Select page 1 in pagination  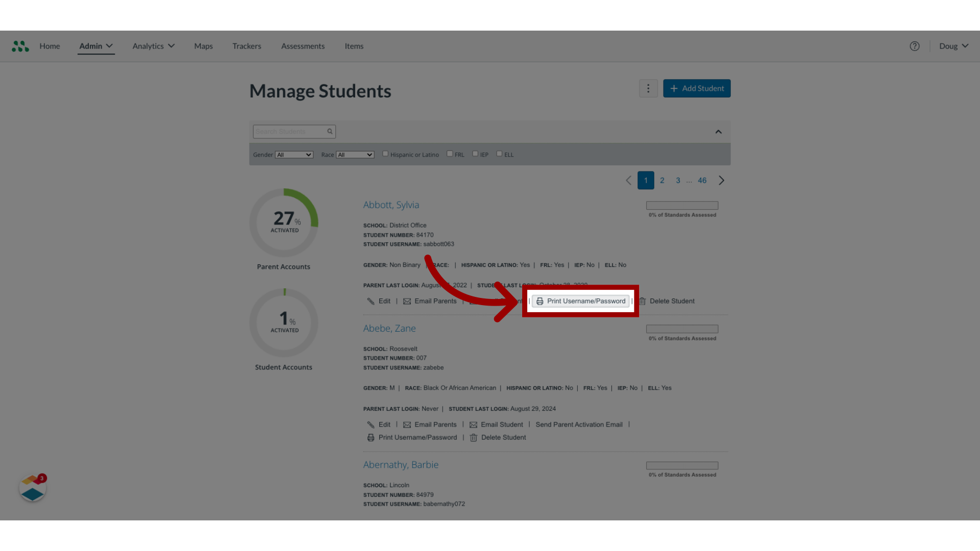pos(646,181)
